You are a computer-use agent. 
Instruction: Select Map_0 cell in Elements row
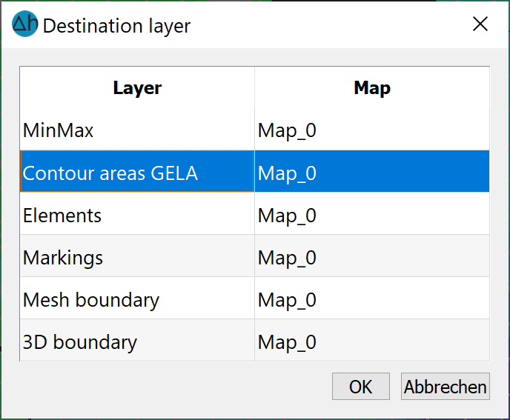(x=372, y=213)
